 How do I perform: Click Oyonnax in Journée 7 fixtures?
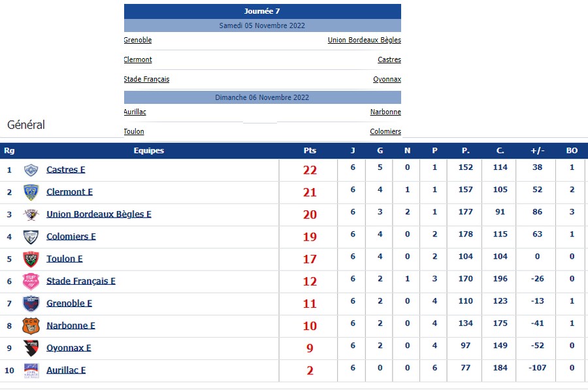point(387,79)
